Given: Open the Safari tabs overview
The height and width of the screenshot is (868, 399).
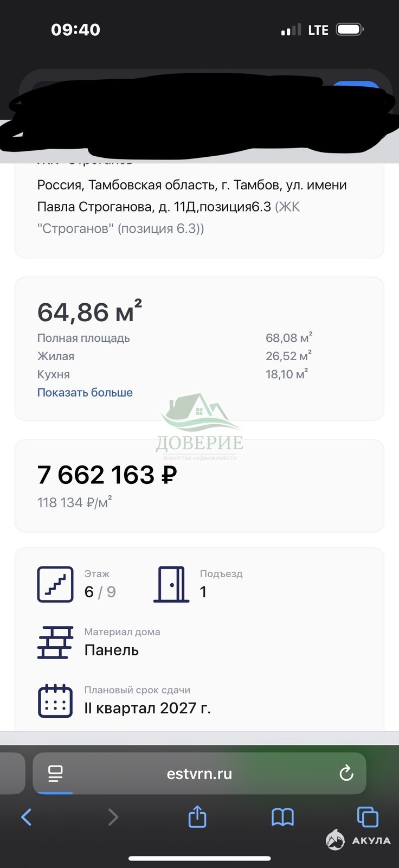Looking at the screenshot, I should coord(368,816).
